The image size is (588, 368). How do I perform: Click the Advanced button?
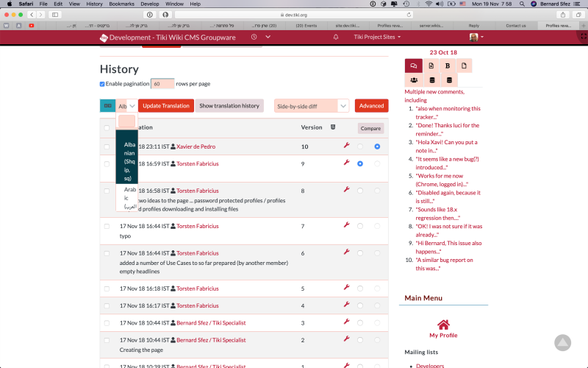371,105
